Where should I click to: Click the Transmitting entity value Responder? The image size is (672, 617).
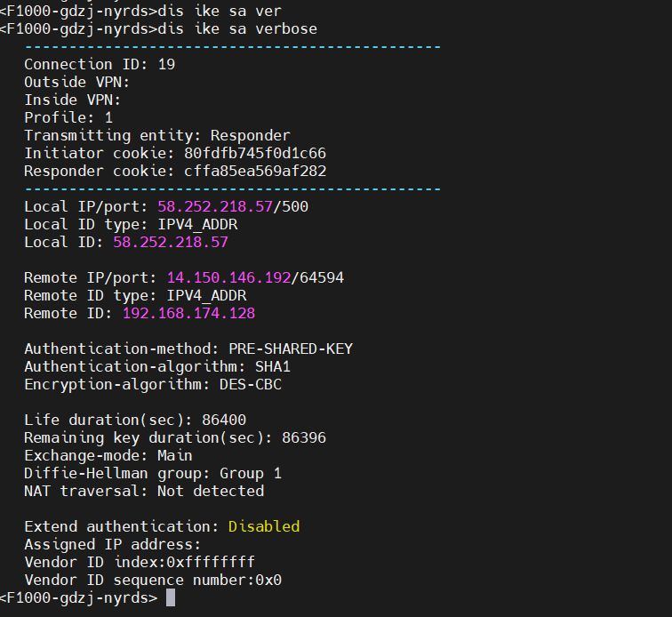[x=251, y=135]
